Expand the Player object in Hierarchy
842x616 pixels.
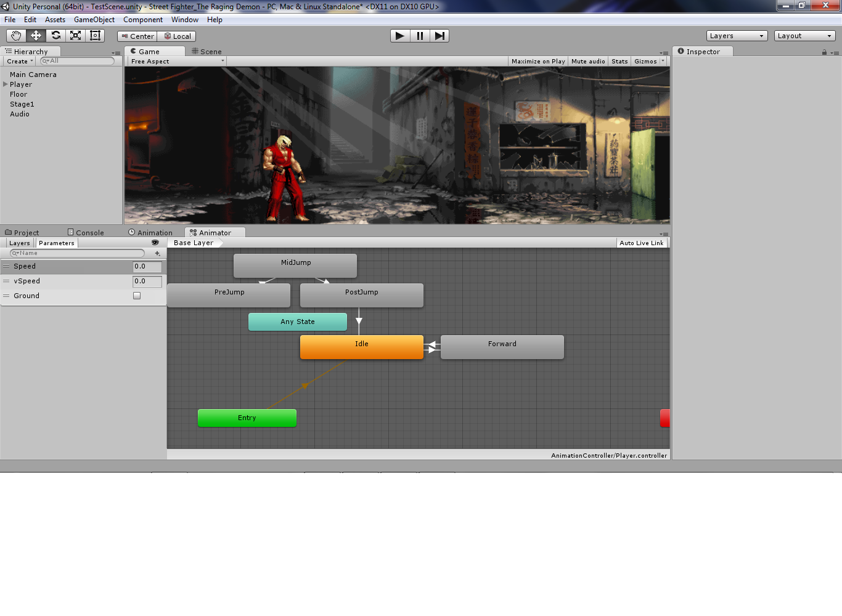(x=6, y=84)
